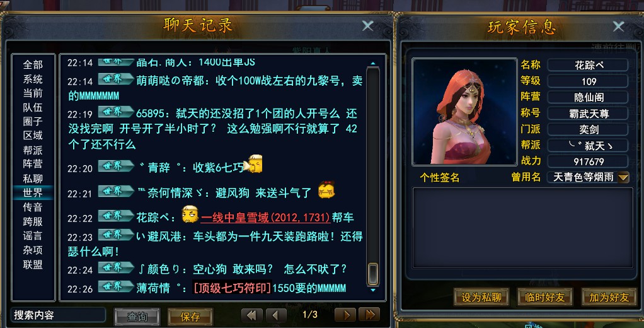Click the 保存 button
Image resolution: width=644 pixels, height=328 pixels.
click(x=190, y=317)
